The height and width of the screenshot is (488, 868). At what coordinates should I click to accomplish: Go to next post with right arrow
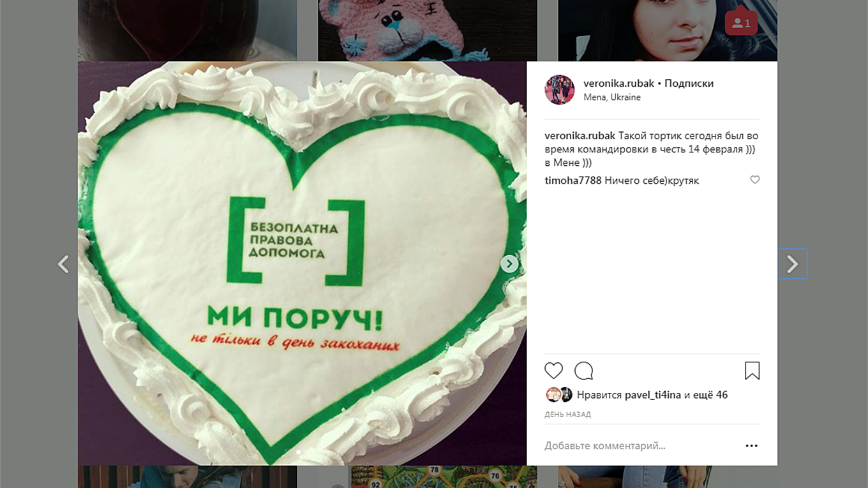(x=792, y=263)
